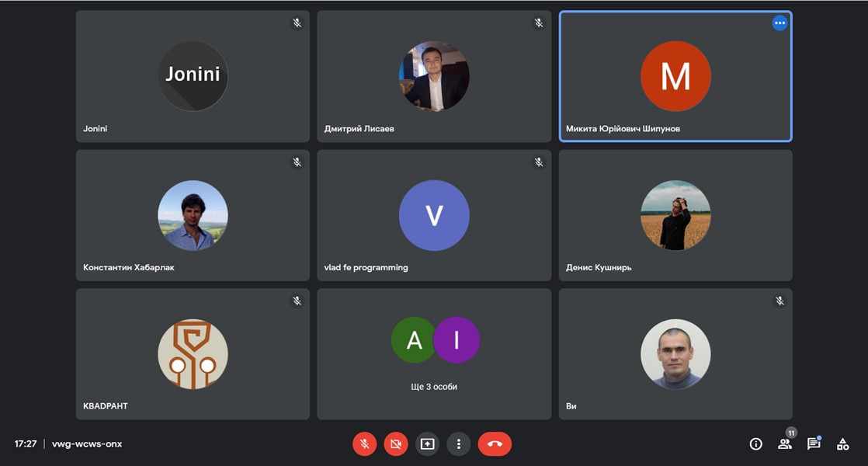Screen dimensions: 868x466
Task: Show participants list icon with 11 badge
Action: tap(785, 443)
